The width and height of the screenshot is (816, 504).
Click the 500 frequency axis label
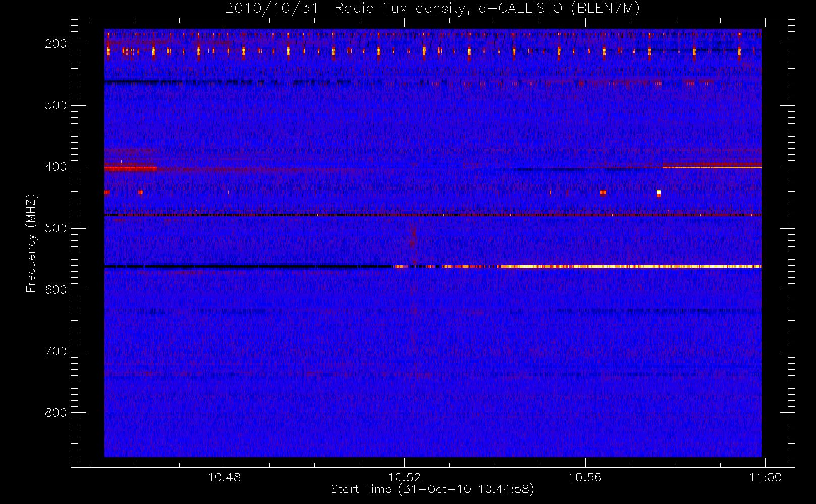(x=55, y=228)
